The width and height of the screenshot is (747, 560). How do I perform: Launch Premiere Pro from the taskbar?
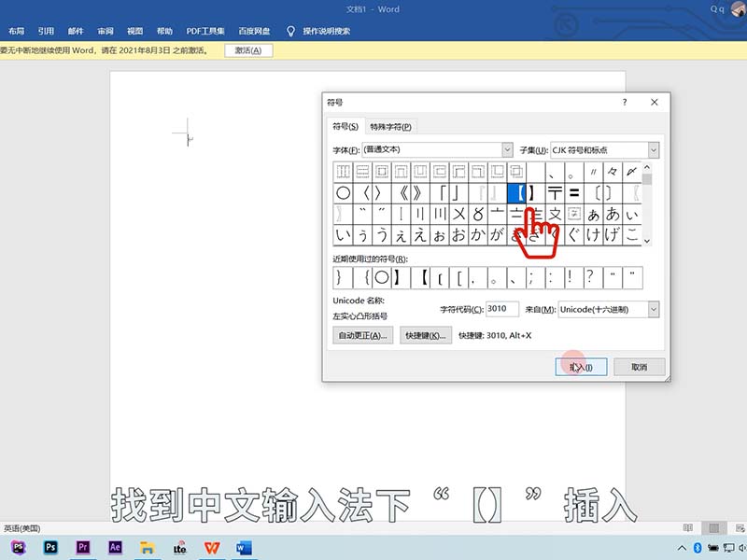pyautogui.click(x=83, y=547)
